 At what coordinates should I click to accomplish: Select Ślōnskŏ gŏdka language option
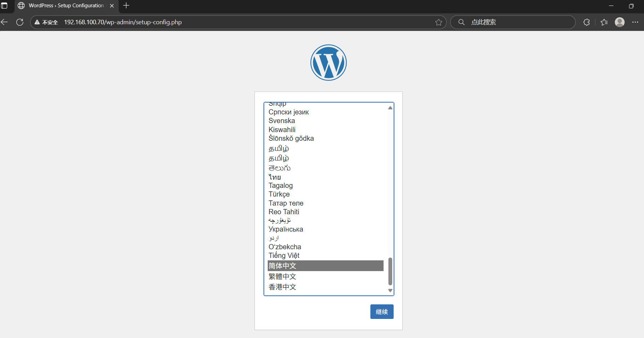(326, 138)
